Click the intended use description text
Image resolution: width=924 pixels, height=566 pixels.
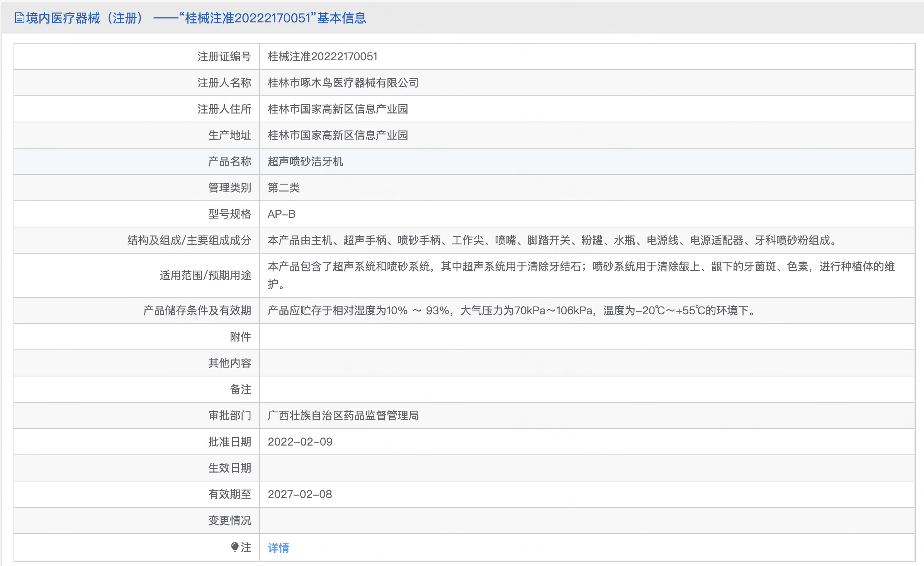tap(581, 275)
